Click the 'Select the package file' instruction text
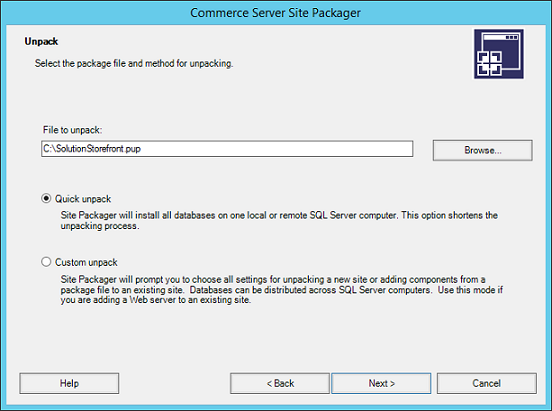552x411 pixels. 134,63
